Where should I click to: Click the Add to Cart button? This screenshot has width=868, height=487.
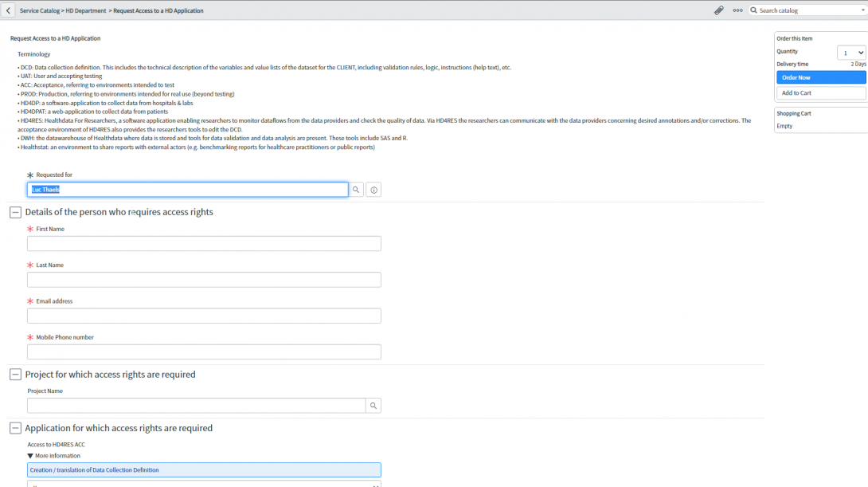tap(820, 93)
